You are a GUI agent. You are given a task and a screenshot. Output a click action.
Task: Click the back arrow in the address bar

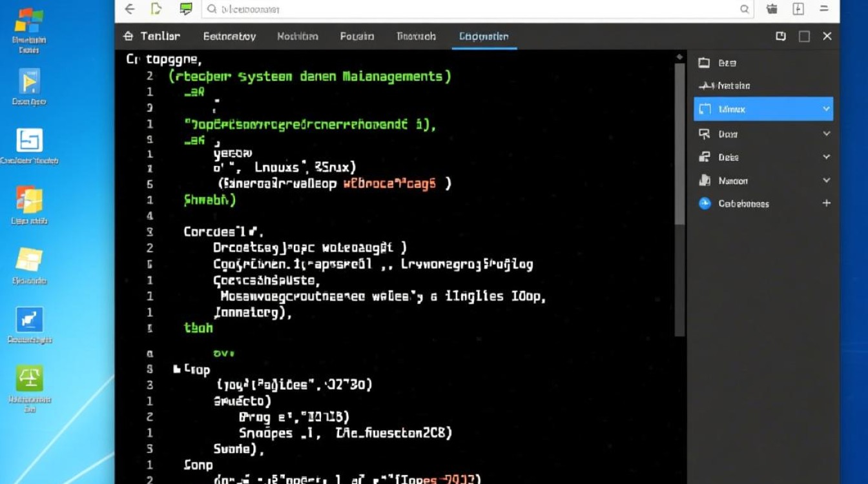coord(130,9)
